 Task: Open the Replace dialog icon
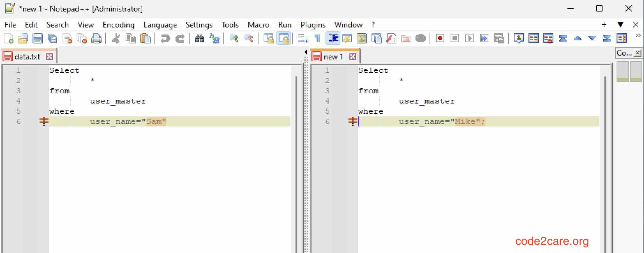click(x=214, y=39)
